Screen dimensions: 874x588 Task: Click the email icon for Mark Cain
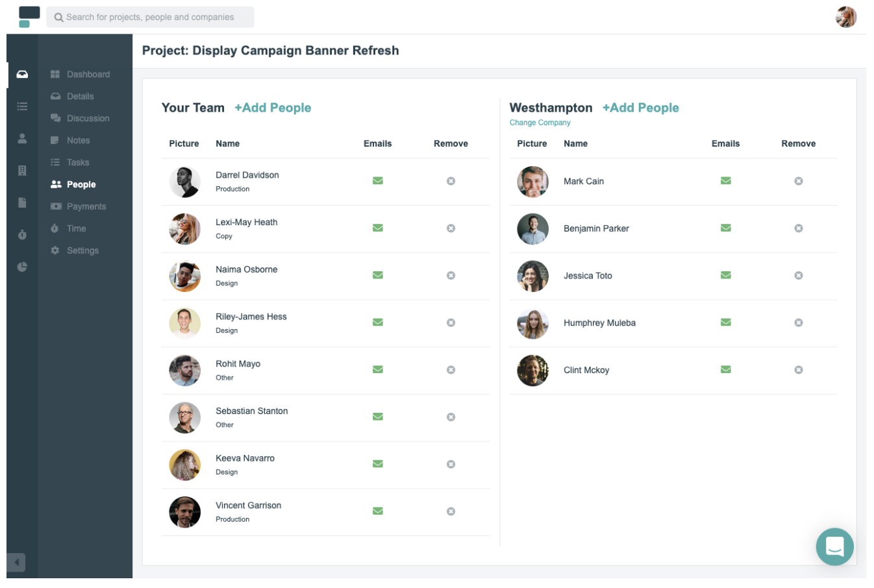pyautogui.click(x=725, y=181)
